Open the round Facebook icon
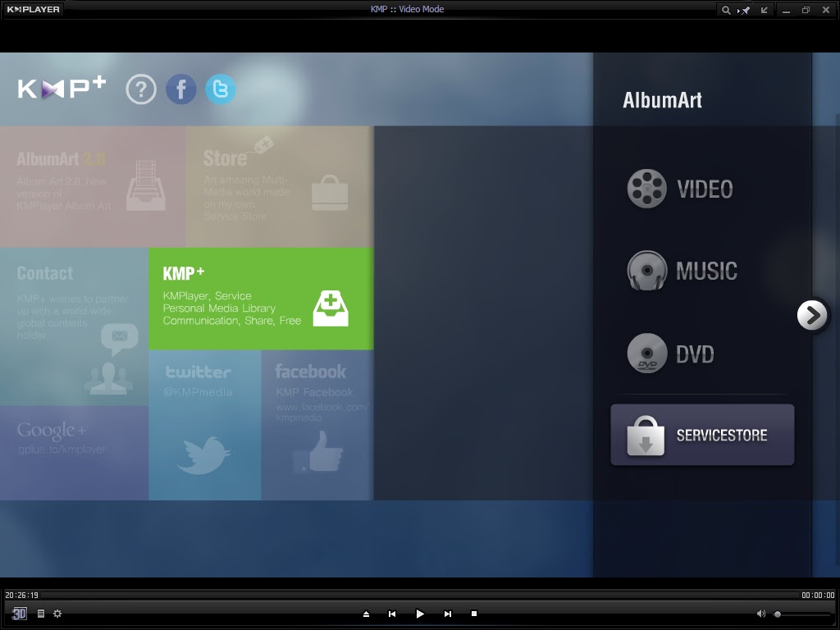The width and height of the screenshot is (840, 630). (x=181, y=89)
